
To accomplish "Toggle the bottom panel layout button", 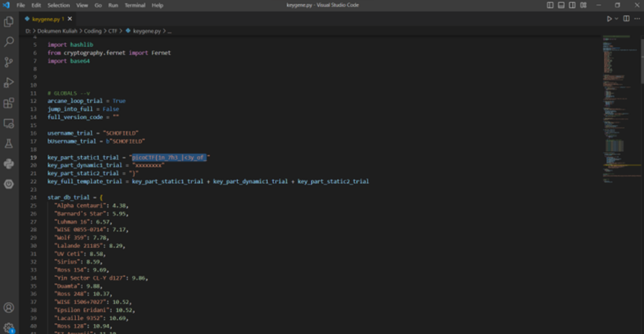I will click(x=560, y=5).
